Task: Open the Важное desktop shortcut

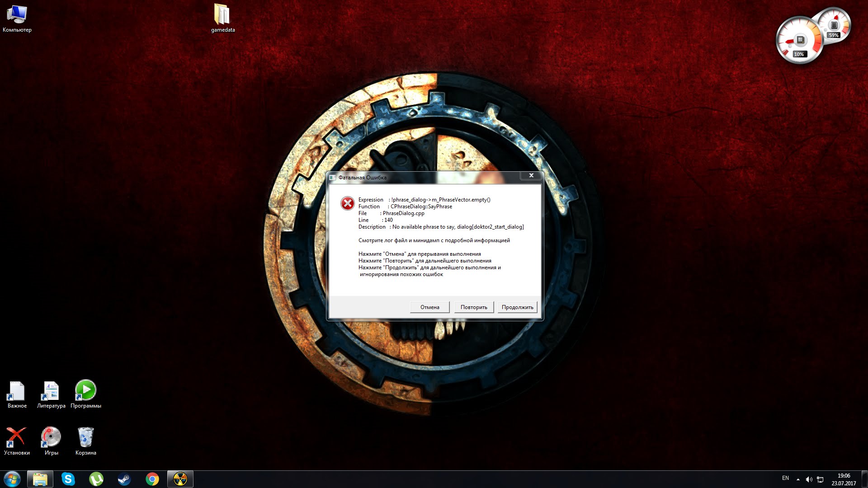Action: (x=17, y=395)
